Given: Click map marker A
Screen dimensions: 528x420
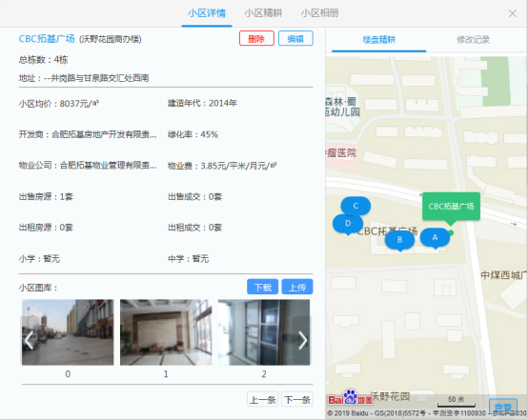Looking at the screenshot, I should [435, 237].
